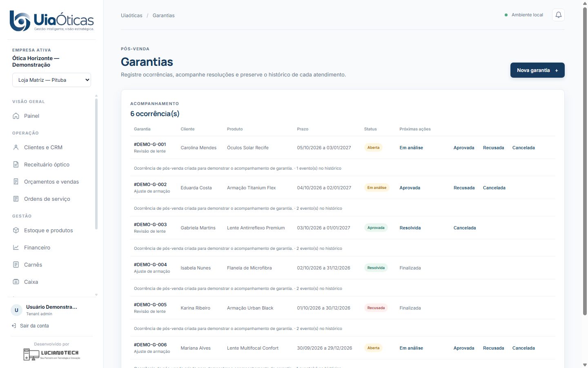Screen dimensions: 588x368
Task: Click customer name Isabela Nunes
Action: coord(196,268)
